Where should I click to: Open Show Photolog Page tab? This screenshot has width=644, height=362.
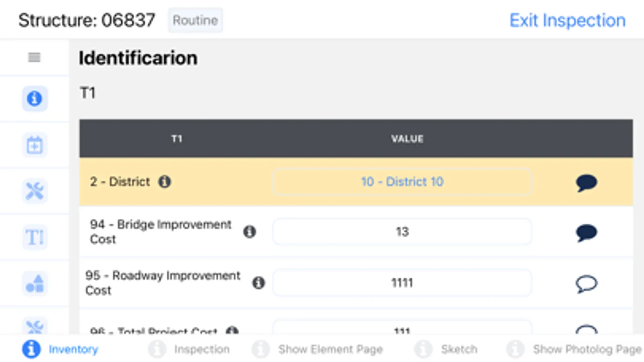coord(574,349)
